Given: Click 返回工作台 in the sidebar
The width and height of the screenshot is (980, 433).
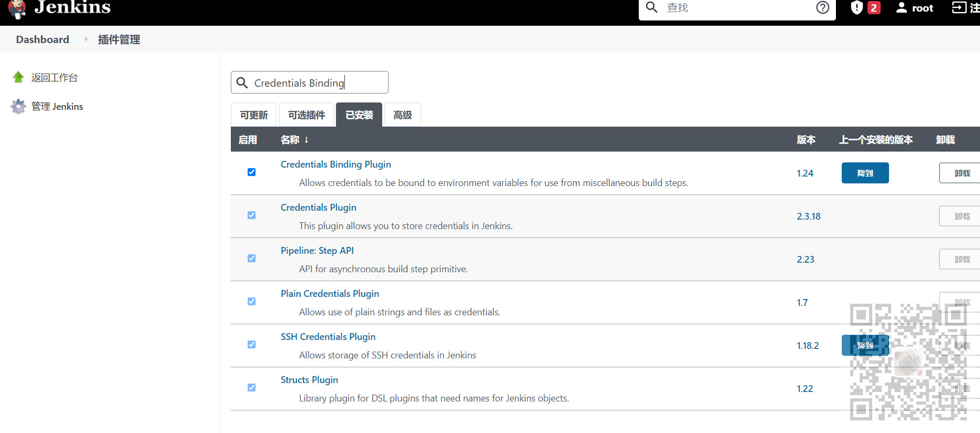Looking at the screenshot, I should tap(55, 78).
